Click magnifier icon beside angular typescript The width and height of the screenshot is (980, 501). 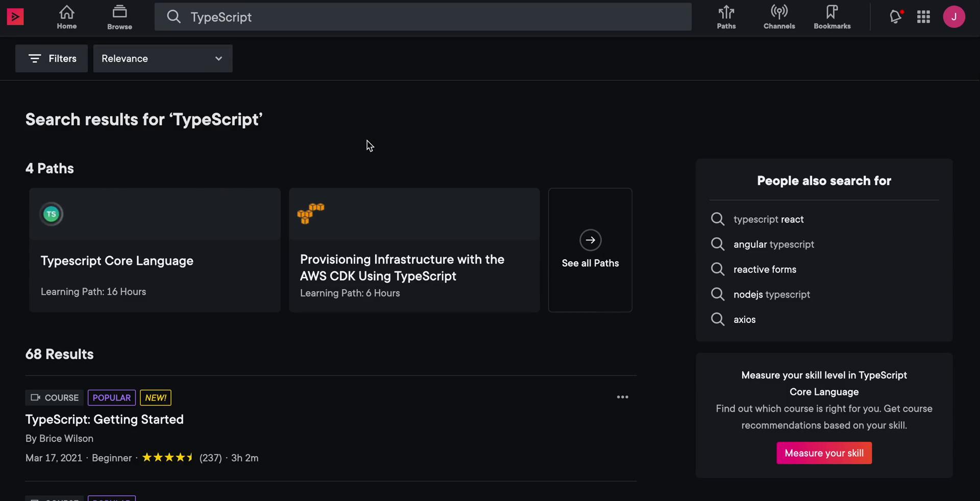(718, 244)
